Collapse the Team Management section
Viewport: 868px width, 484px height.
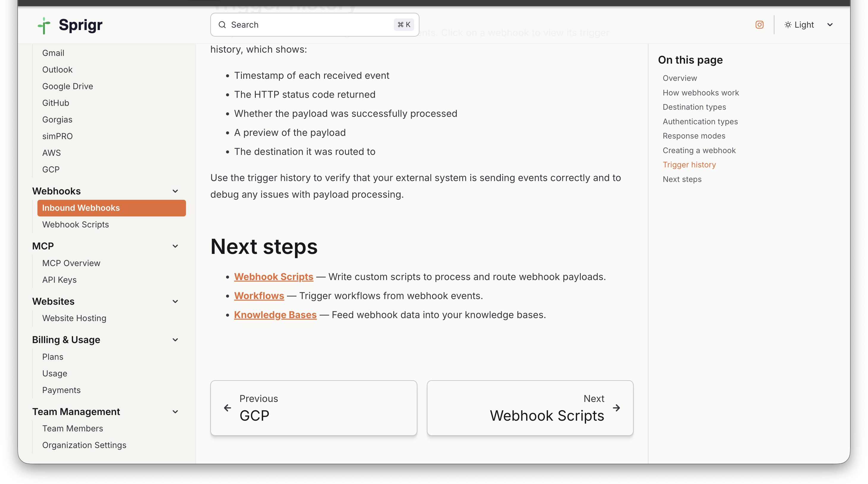175,411
